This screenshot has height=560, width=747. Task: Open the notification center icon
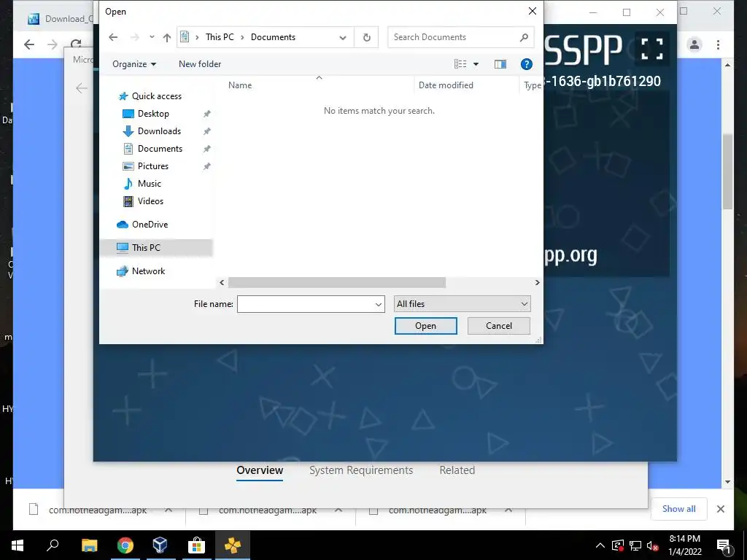click(x=724, y=545)
